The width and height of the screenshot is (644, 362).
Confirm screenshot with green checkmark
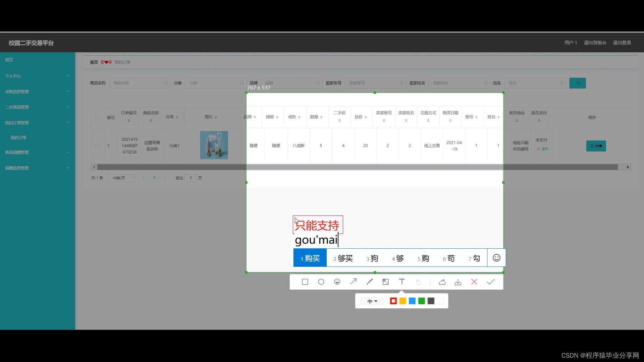490,282
